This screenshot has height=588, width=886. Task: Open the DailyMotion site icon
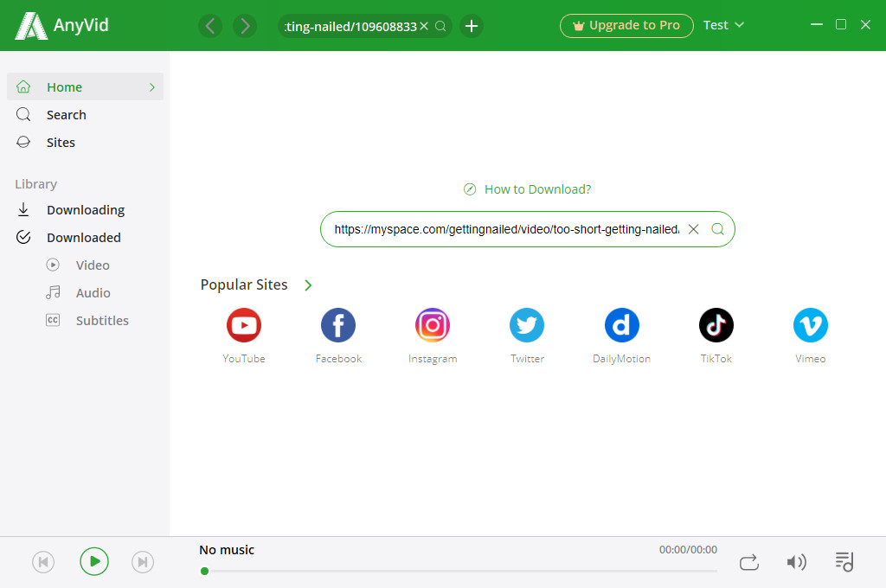tap(621, 325)
